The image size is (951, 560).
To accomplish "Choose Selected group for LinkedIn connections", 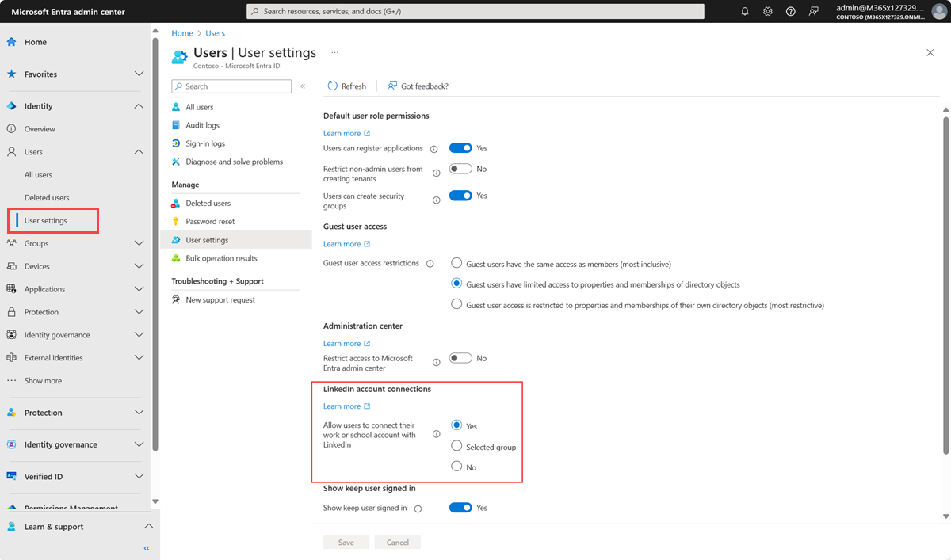I will click(x=456, y=447).
